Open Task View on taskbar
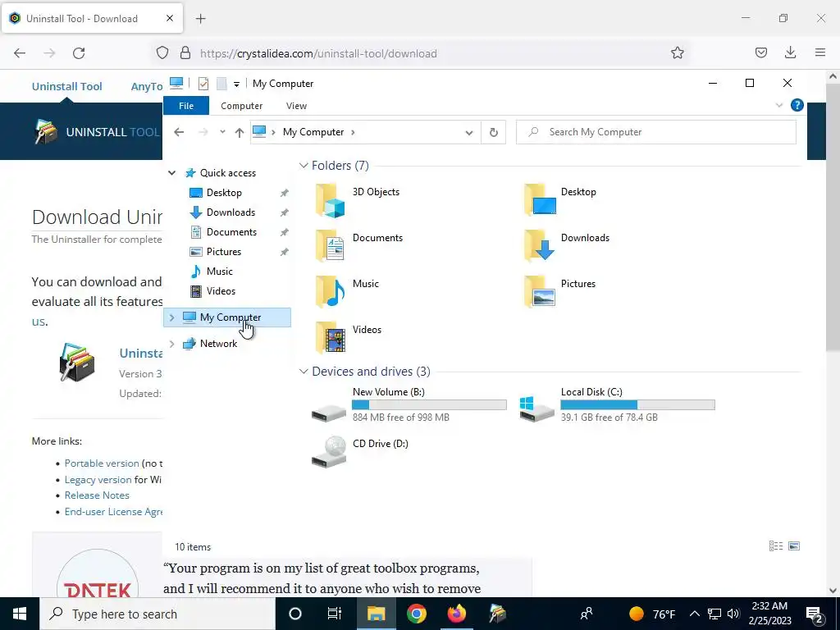840x630 pixels. (335, 614)
